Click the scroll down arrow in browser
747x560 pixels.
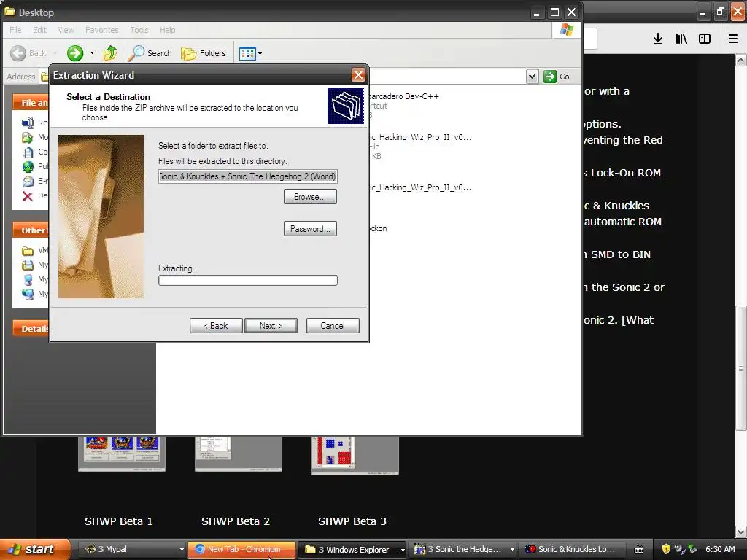[741, 531]
